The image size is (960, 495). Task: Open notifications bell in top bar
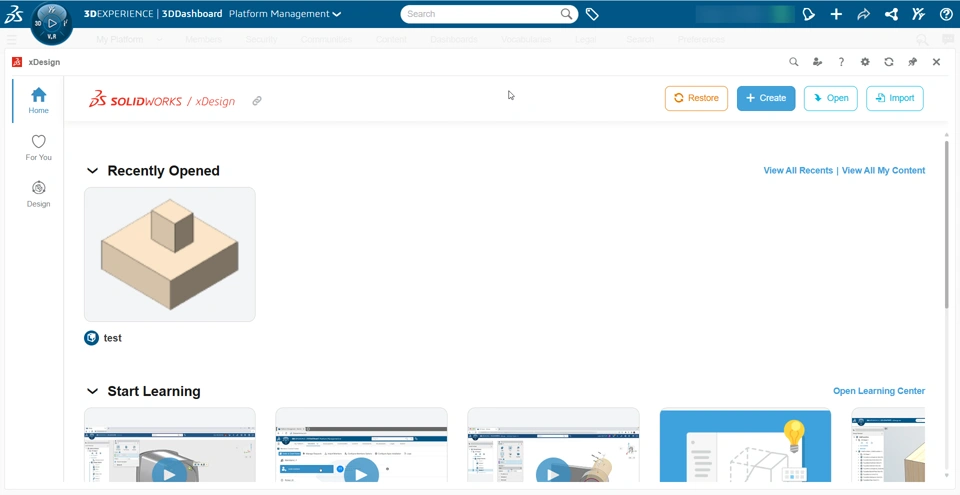pyautogui.click(x=809, y=14)
